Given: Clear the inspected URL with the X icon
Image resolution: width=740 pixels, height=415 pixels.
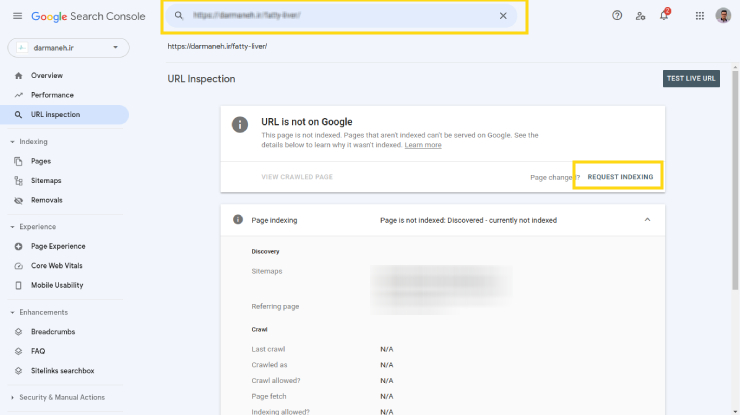Looking at the screenshot, I should (x=503, y=16).
